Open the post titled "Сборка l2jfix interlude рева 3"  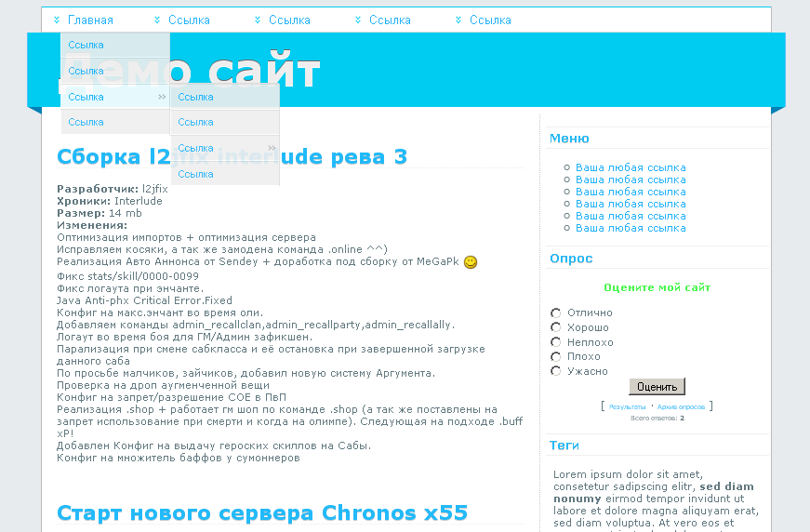click(x=232, y=157)
